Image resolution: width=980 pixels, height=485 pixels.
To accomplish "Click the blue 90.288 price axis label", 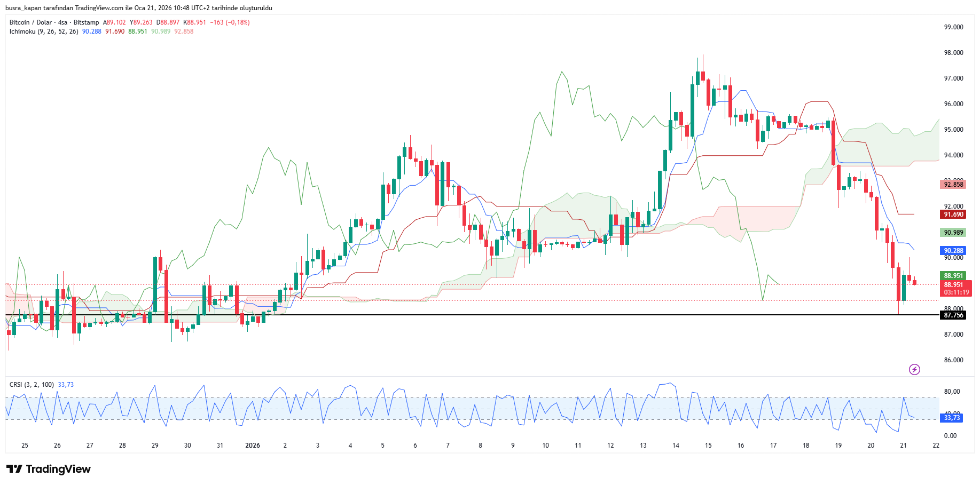I will point(953,251).
